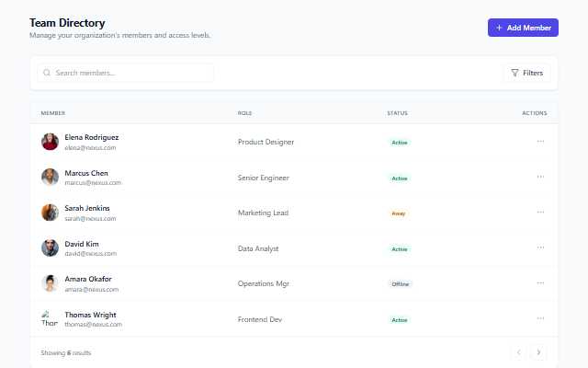Click the email elena@nexus.com
This screenshot has height=368, width=588.
[x=90, y=148]
